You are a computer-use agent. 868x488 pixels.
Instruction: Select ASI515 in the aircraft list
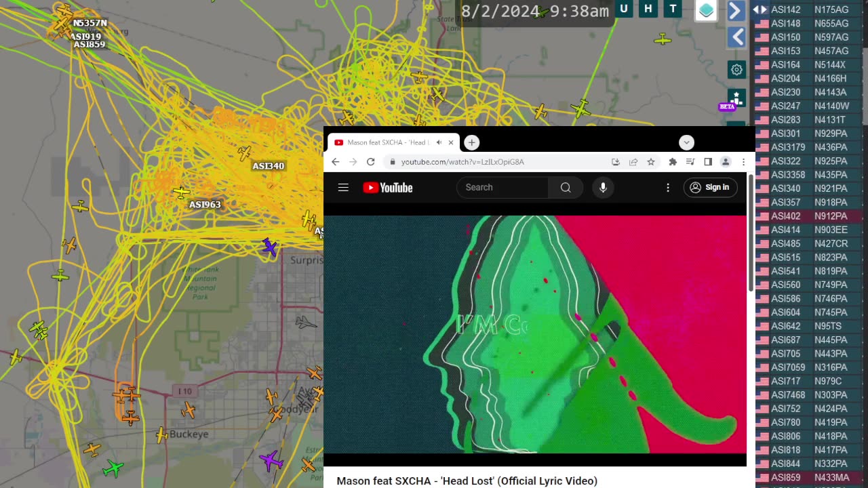pos(785,258)
